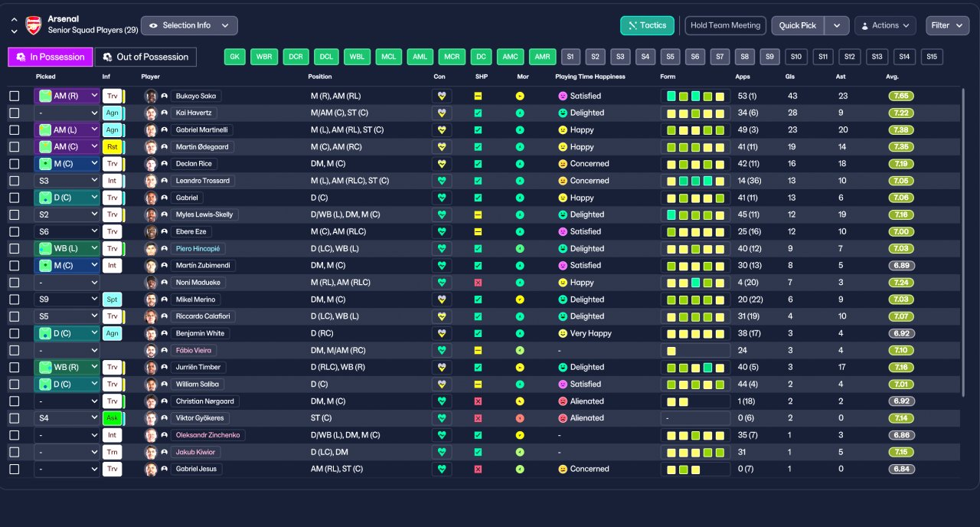This screenshot has width=980, height=527.
Task: Open Viktor Gyökeres' S4 picked dropdown
Action: coord(67,418)
